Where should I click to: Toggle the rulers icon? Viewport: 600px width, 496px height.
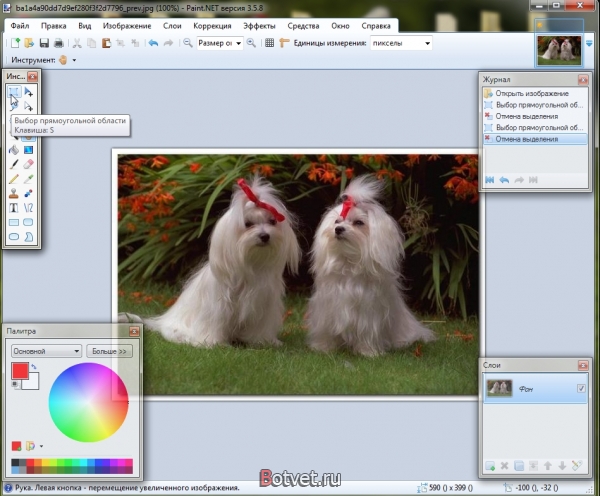(x=284, y=43)
